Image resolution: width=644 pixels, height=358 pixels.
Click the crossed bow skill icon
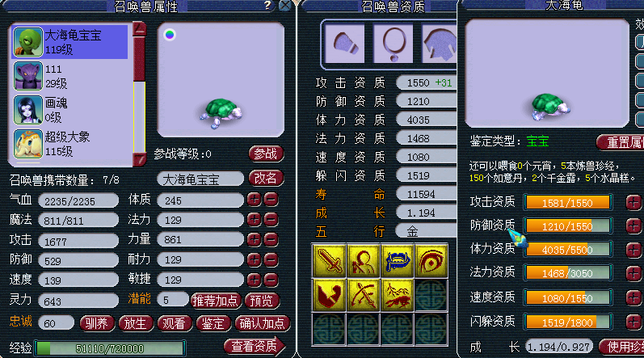(x=363, y=295)
